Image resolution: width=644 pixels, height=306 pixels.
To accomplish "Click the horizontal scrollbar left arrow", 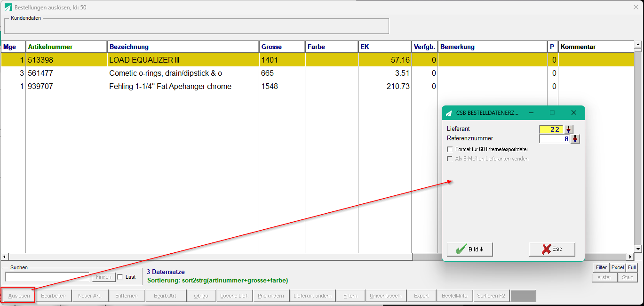I will point(5,257).
